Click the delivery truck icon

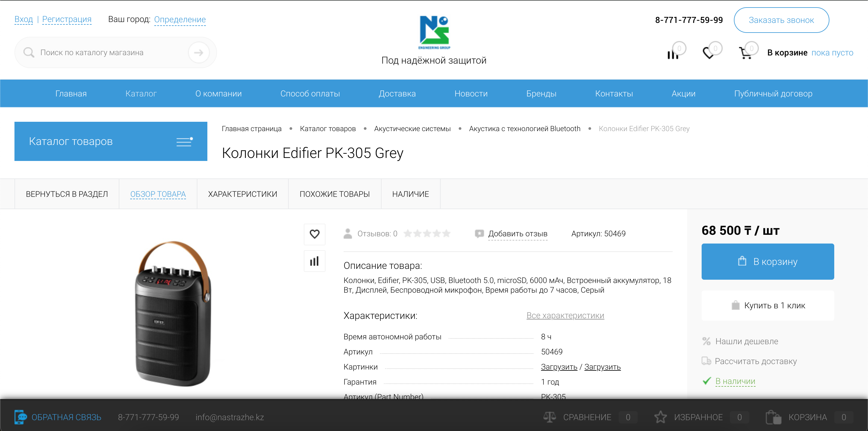pos(706,361)
